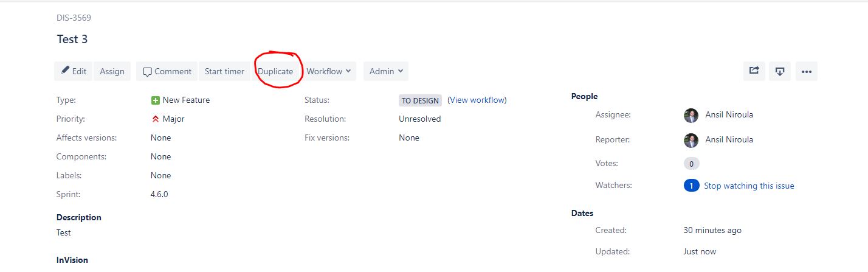Screen dimensions: 868x272
Task: Click the Affects versions value None
Action: tap(161, 138)
